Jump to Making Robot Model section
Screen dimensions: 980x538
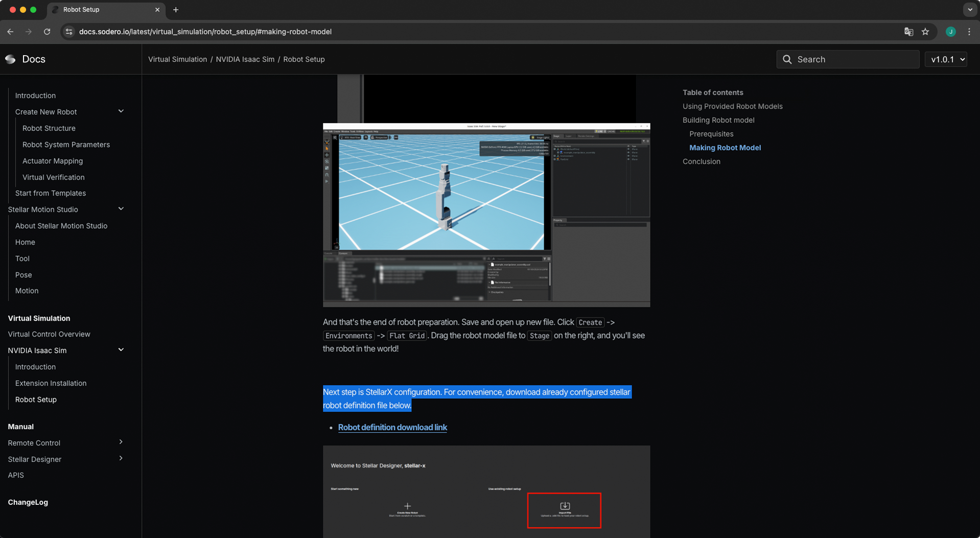725,148
